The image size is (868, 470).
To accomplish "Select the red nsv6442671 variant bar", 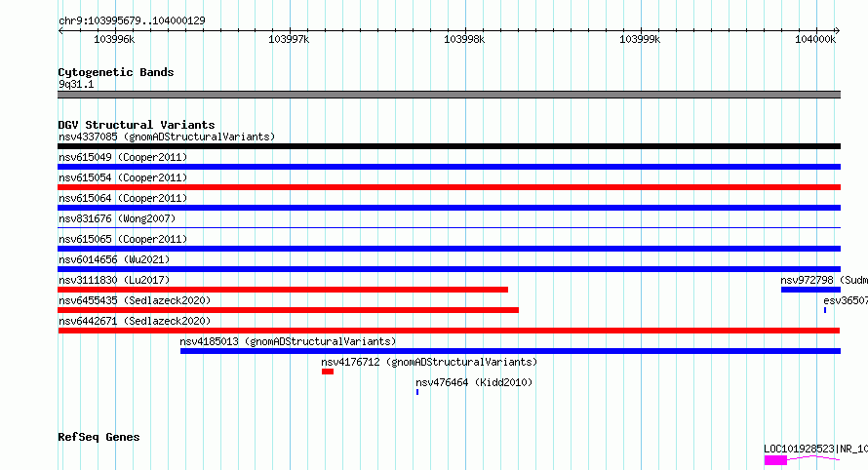I will 449,331.
